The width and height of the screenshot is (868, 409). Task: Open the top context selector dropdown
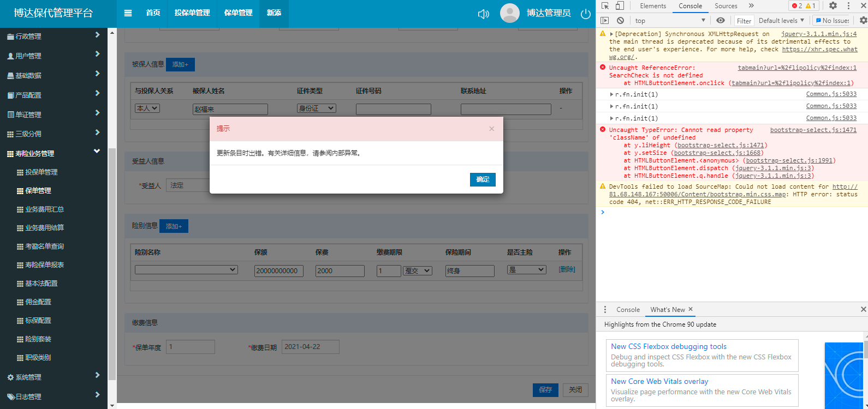[670, 21]
